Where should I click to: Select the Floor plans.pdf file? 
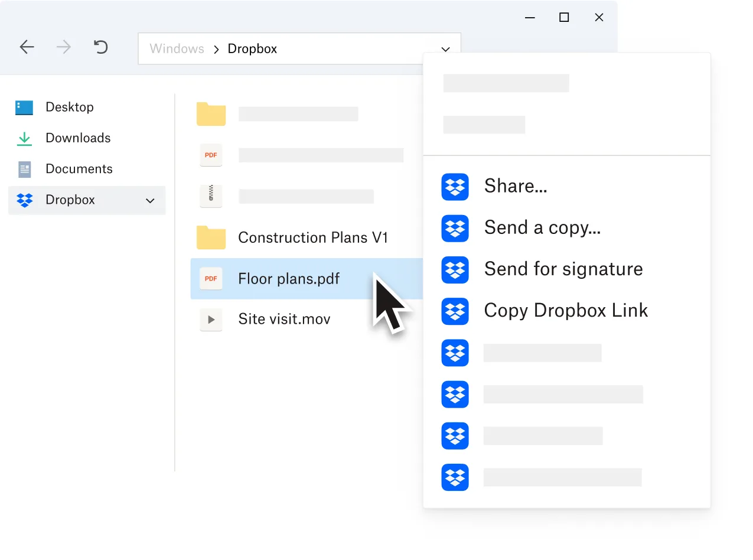click(307, 278)
